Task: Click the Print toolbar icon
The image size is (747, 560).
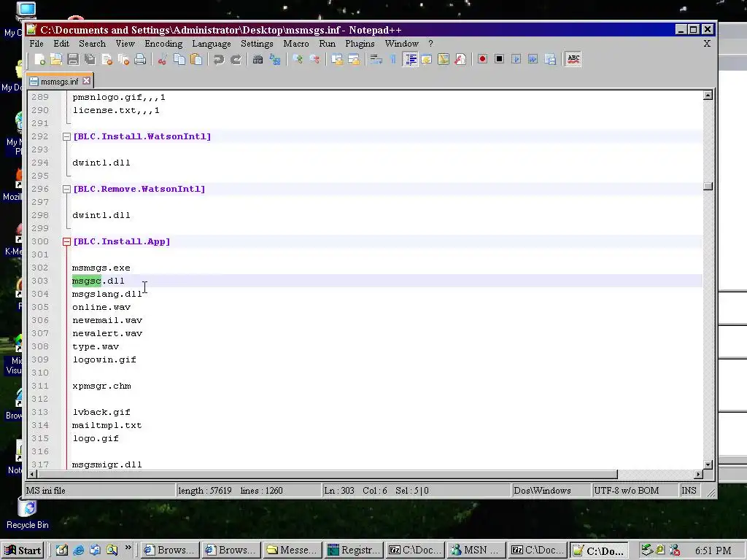Action: pos(140,60)
